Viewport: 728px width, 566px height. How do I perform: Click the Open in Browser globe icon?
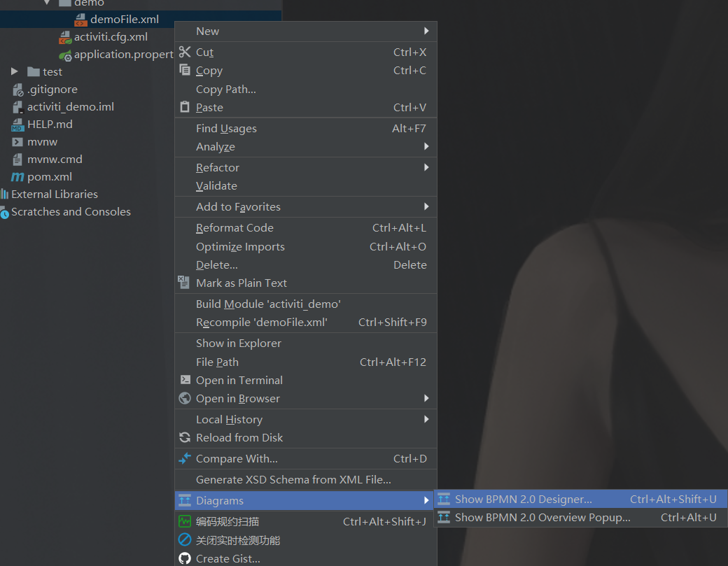pyautogui.click(x=185, y=398)
